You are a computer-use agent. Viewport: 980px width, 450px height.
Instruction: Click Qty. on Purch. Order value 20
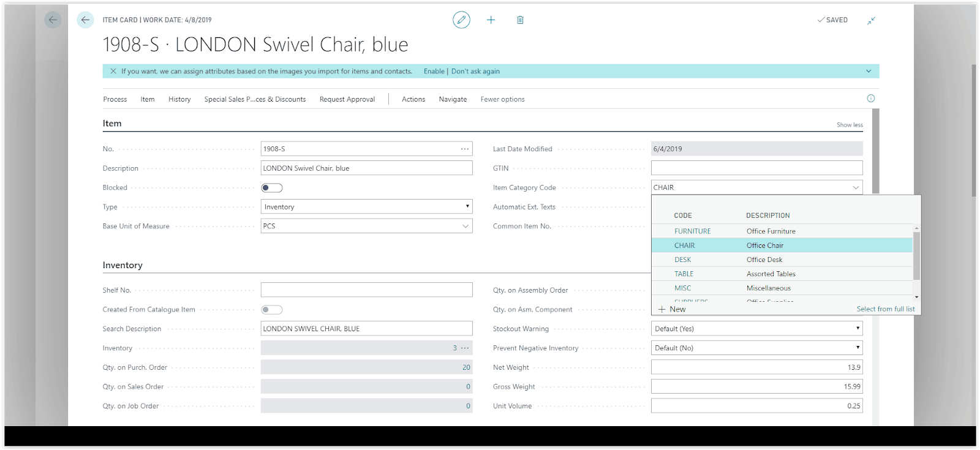click(466, 367)
